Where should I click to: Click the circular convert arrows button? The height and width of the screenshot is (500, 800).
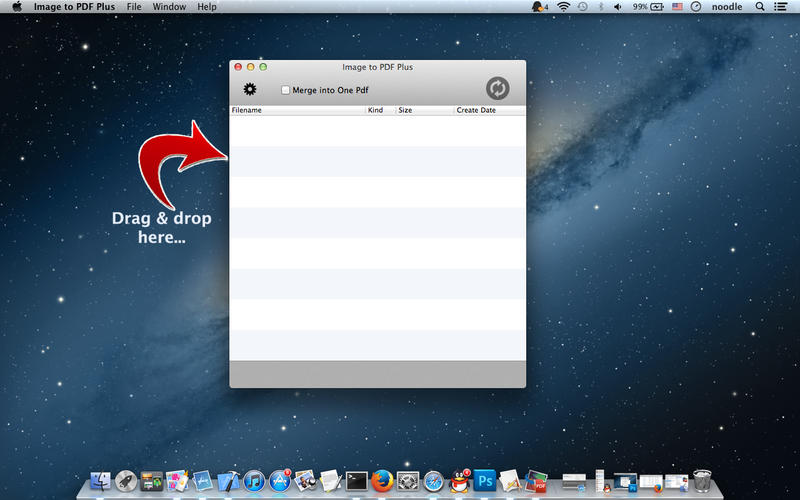pyautogui.click(x=497, y=88)
